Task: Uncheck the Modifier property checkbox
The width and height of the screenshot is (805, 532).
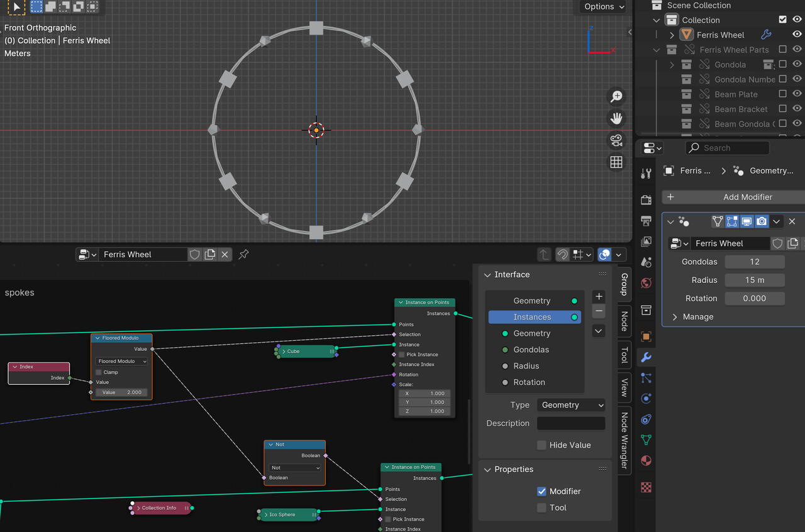Action: pos(541,492)
